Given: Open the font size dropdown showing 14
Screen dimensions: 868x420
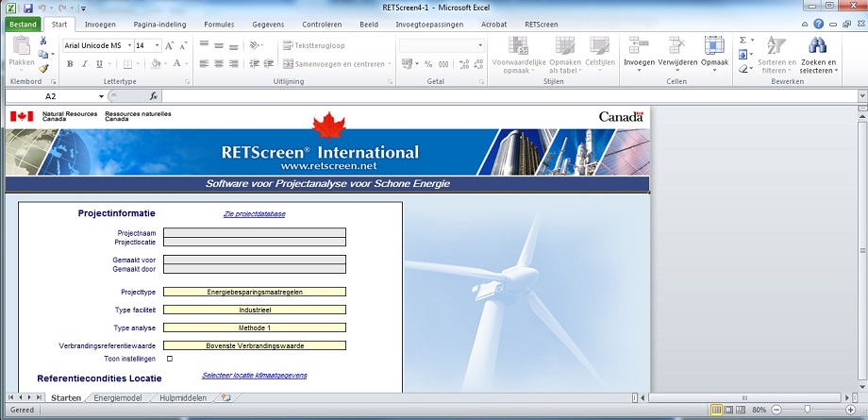Looking at the screenshot, I should coord(158,45).
